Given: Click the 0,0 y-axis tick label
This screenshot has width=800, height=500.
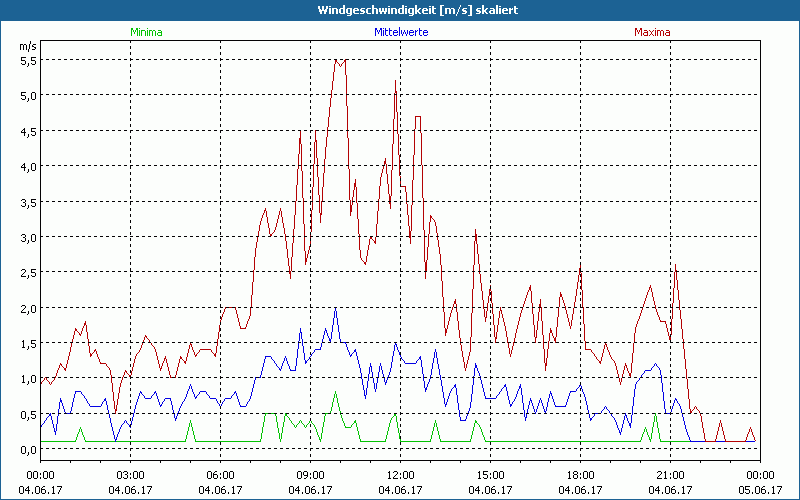Looking at the screenshot, I should (28, 449).
